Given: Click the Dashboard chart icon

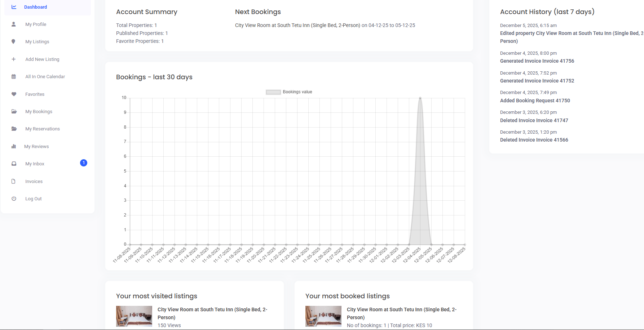Looking at the screenshot, I should pyautogui.click(x=14, y=7).
